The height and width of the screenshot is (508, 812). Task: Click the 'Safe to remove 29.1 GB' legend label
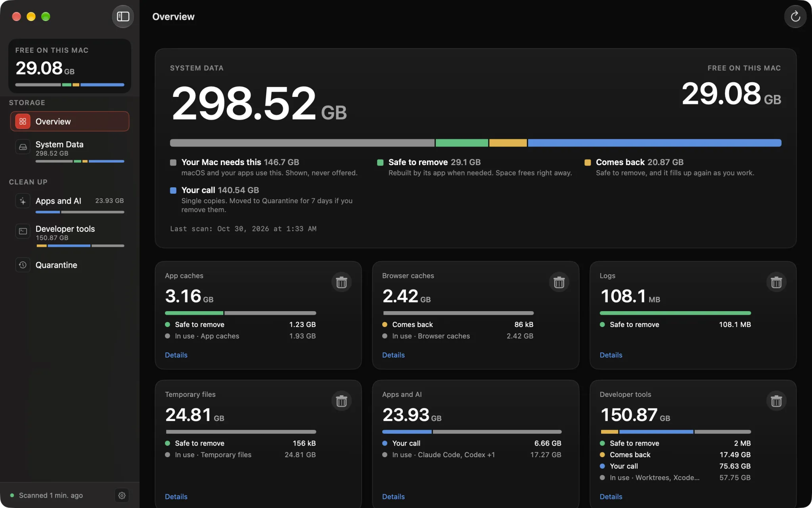coord(435,162)
